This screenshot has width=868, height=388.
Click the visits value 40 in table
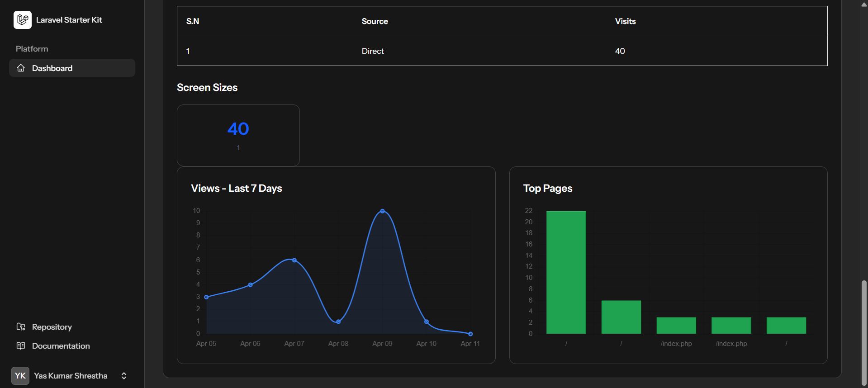[x=620, y=51]
